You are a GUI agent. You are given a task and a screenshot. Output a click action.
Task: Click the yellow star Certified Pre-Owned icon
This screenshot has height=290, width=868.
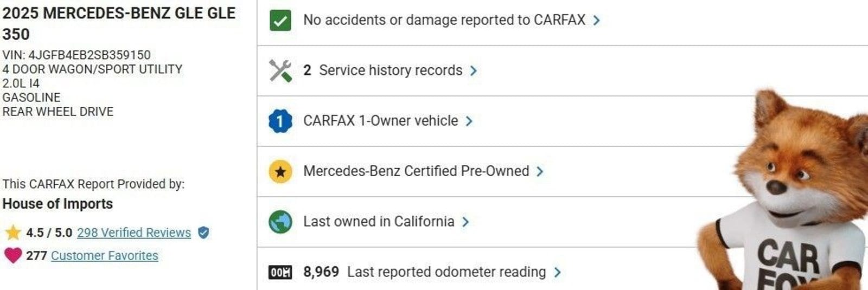coord(280,172)
